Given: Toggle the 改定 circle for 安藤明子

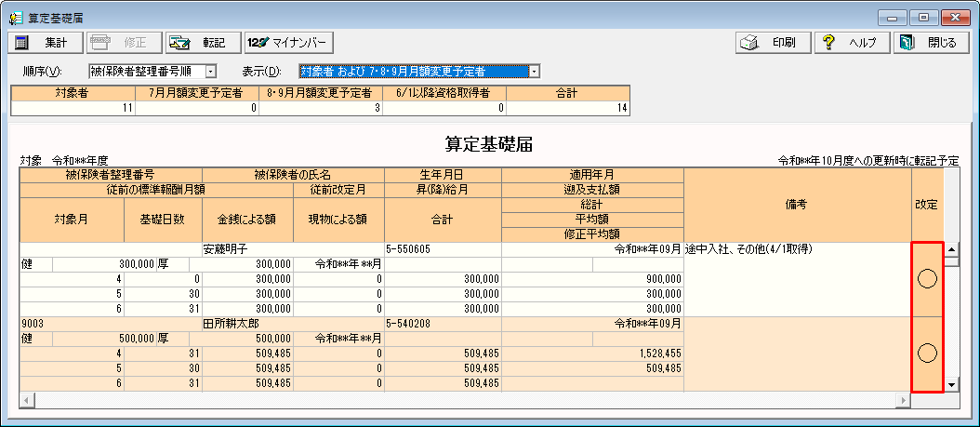Looking at the screenshot, I should pyautogui.click(x=927, y=278).
